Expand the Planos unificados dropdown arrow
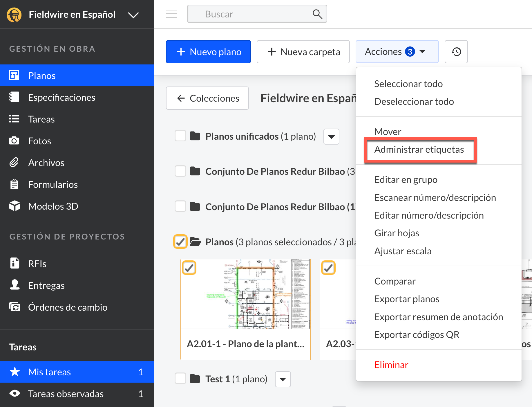Viewport: 532px width, 407px height. point(331,136)
